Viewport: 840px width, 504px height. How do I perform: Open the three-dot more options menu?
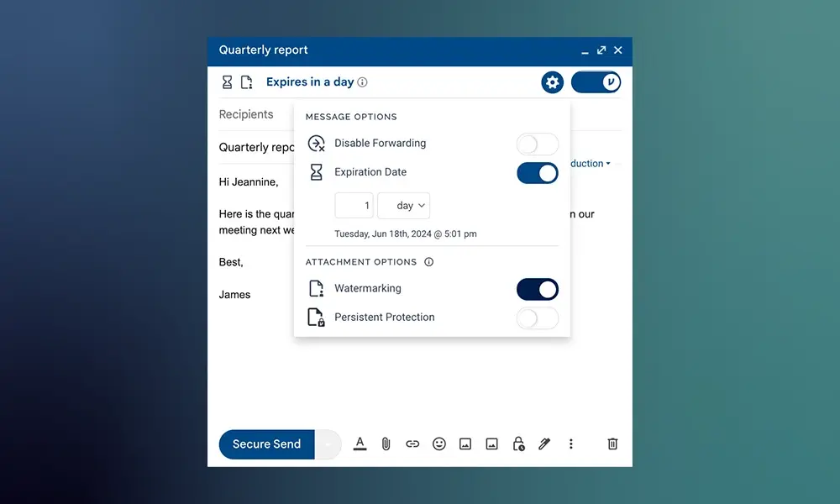tap(571, 444)
